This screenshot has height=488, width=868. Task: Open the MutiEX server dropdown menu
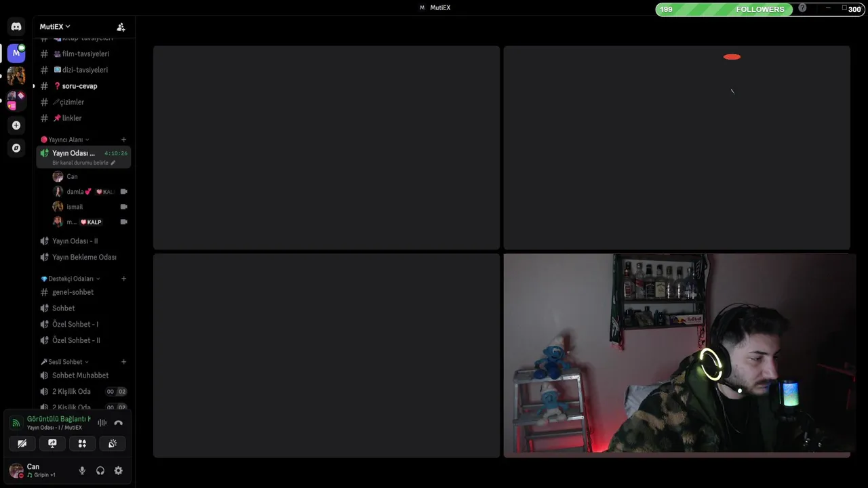click(x=55, y=26)
